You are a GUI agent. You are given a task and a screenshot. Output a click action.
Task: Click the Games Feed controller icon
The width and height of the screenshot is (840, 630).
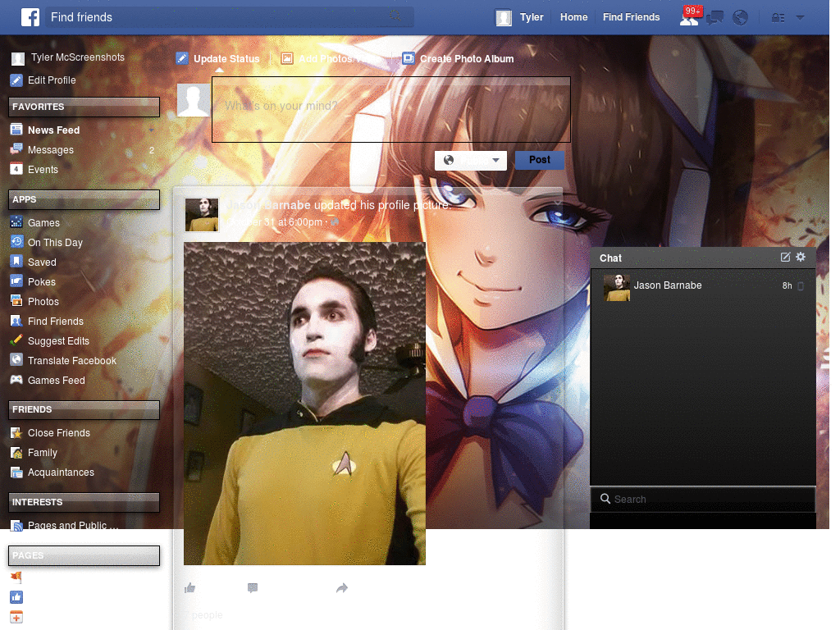[16, 380]
